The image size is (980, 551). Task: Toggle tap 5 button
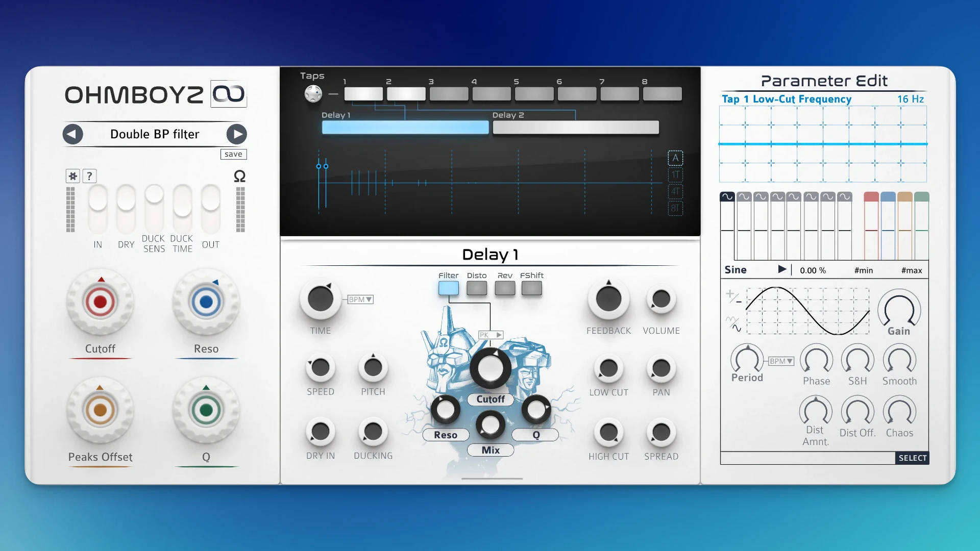[534, 94]
